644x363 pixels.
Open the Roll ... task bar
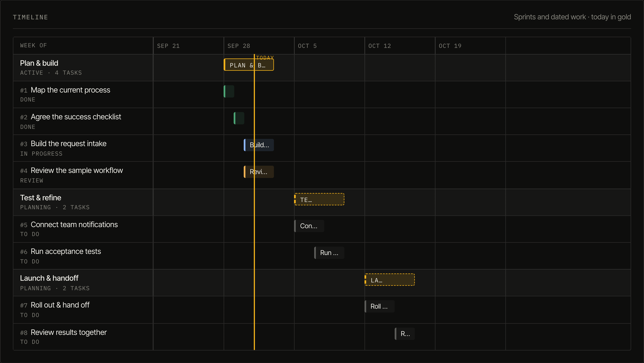click(380, 307)
